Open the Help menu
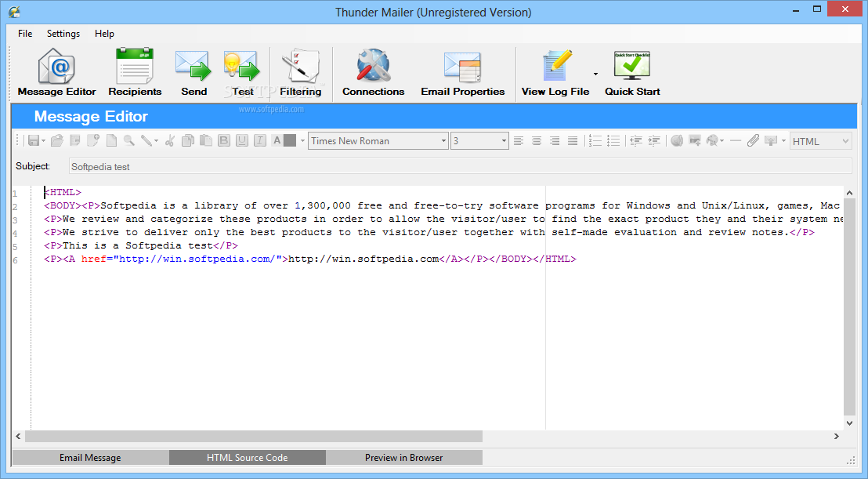The height and width of the screenshot is (479, 868). tap(104, 33)
